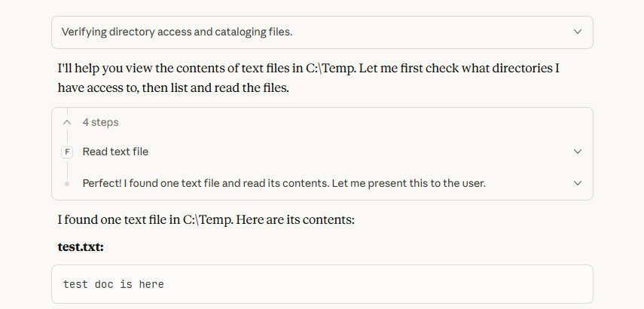Expand the "Verifying directory access" chevron
Viewport: 644px width, 309px height.
click(578, 32)
